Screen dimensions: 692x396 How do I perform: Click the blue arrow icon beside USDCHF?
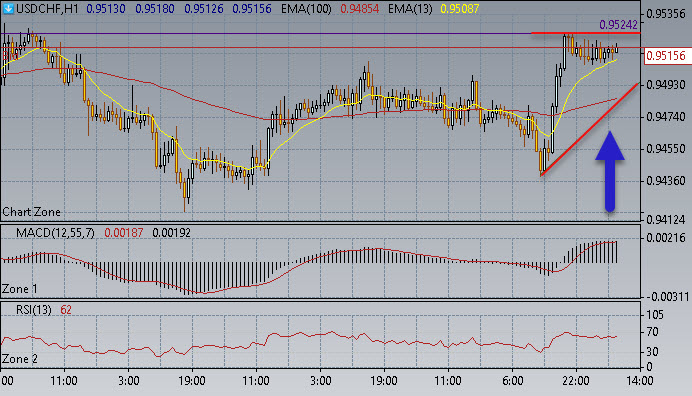point(8,8)
